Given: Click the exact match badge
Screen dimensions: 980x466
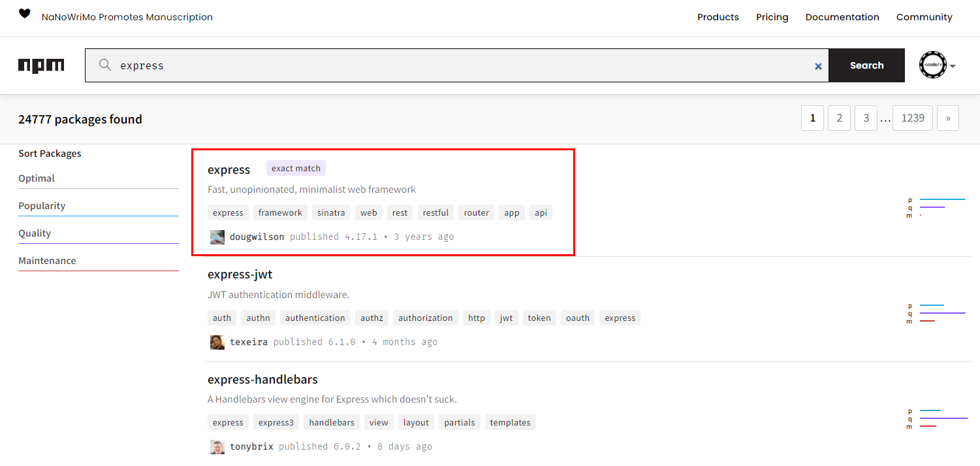Looking at the screenshot, I should (296, 168).
